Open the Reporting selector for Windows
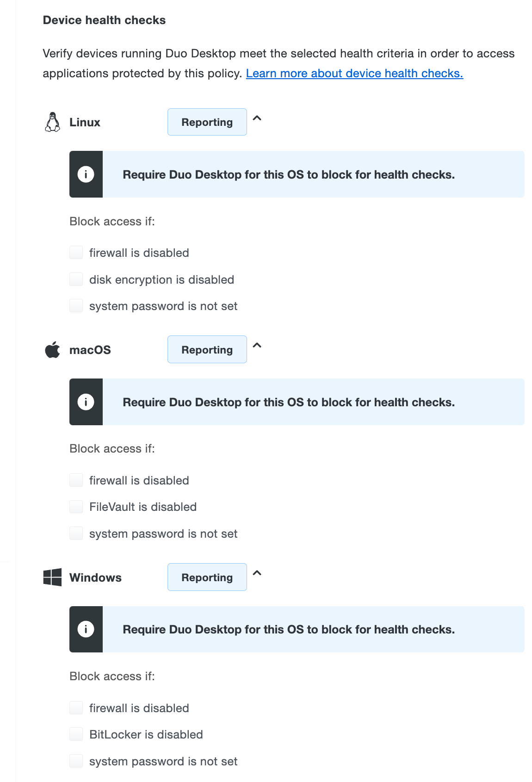The height and width of the screenshot is (782, 532). point(207,577)
